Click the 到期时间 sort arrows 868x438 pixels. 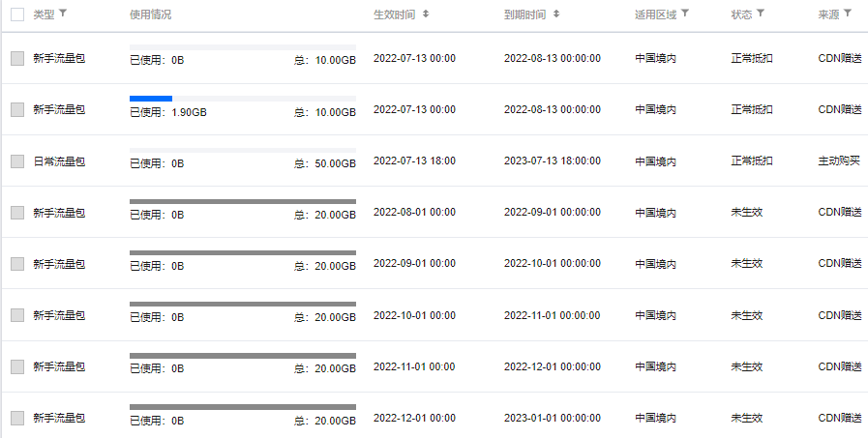[x=555, y=15]
